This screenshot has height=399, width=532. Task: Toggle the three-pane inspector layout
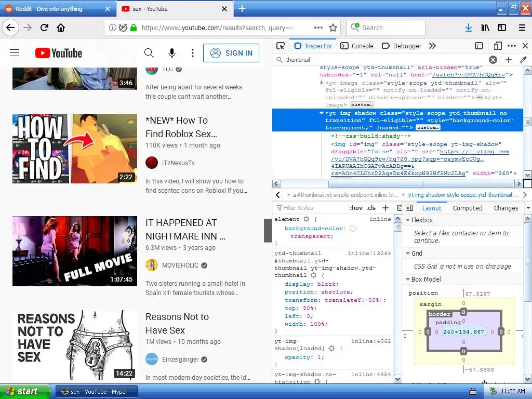point(409,208)
